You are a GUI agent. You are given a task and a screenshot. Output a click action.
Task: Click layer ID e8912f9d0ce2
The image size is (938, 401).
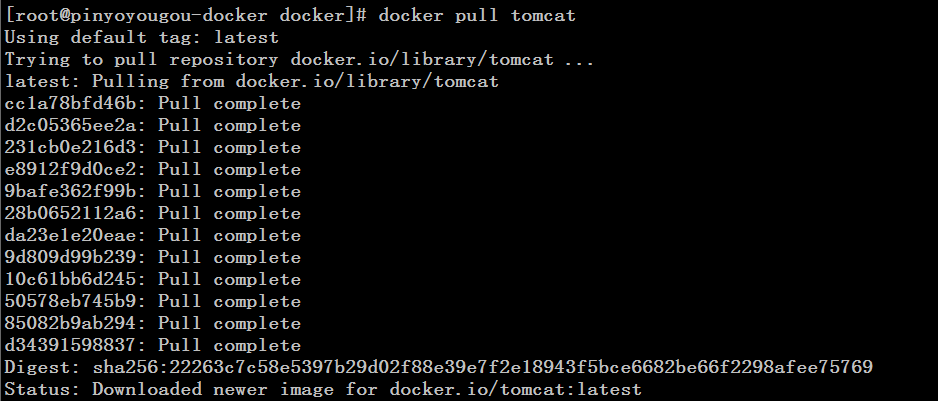pyautogui.click(x=71, y=169)
